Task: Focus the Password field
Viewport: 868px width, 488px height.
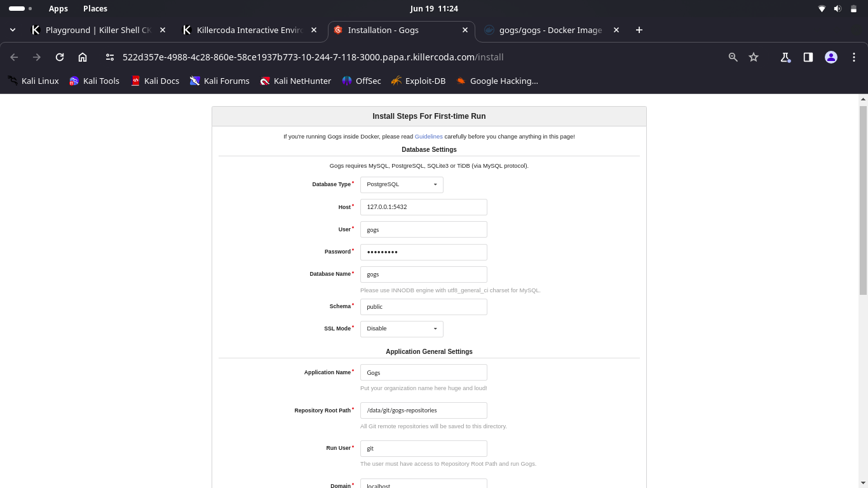Action: pyautogui.click(x=424, y=252)
